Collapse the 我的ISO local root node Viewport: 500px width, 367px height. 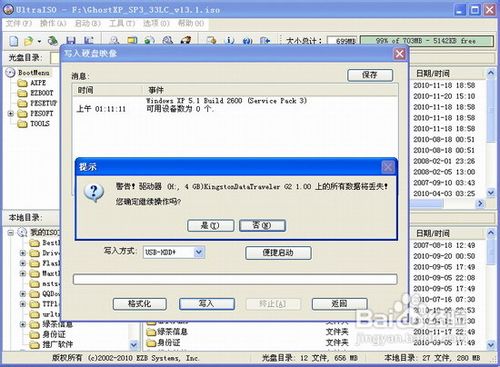[x=11, y=233]
